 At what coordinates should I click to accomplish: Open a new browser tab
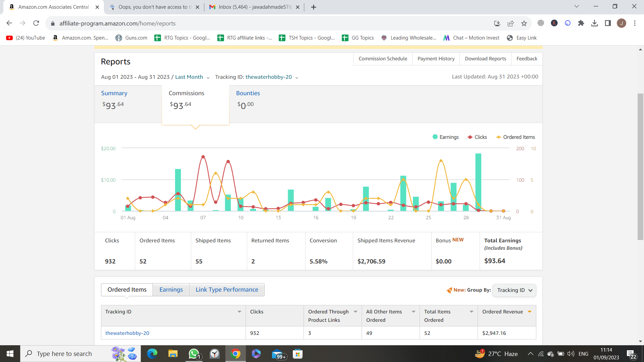coord(313,7)
